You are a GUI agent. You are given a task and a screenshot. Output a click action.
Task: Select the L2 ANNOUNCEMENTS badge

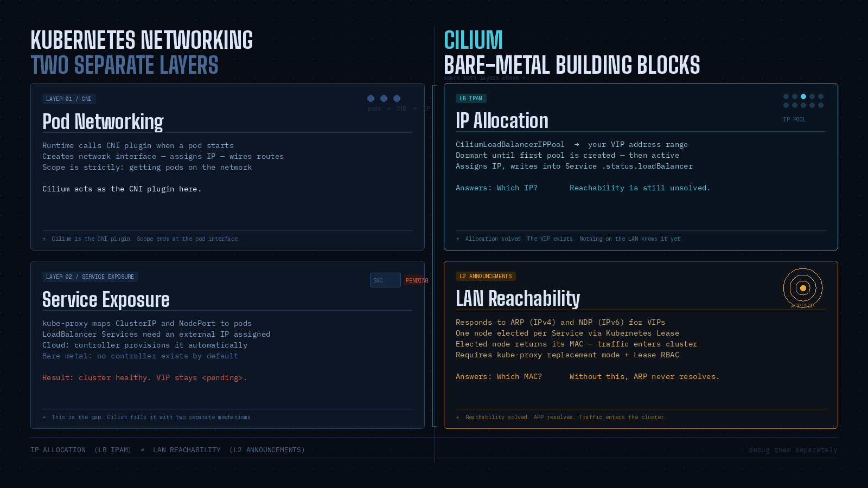coord(486,276)
